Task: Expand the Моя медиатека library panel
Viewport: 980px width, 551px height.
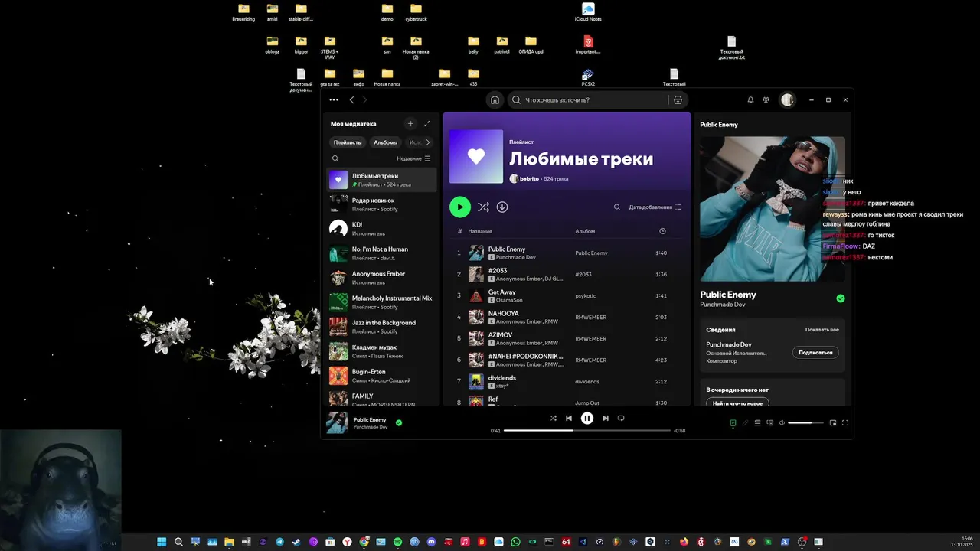Action: tap(427, 123)
